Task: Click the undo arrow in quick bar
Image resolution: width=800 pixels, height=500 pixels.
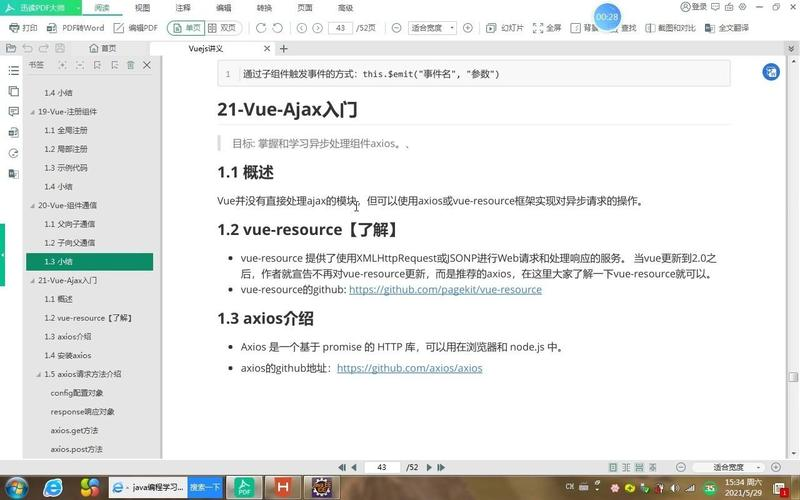Action: click(27, 48)
